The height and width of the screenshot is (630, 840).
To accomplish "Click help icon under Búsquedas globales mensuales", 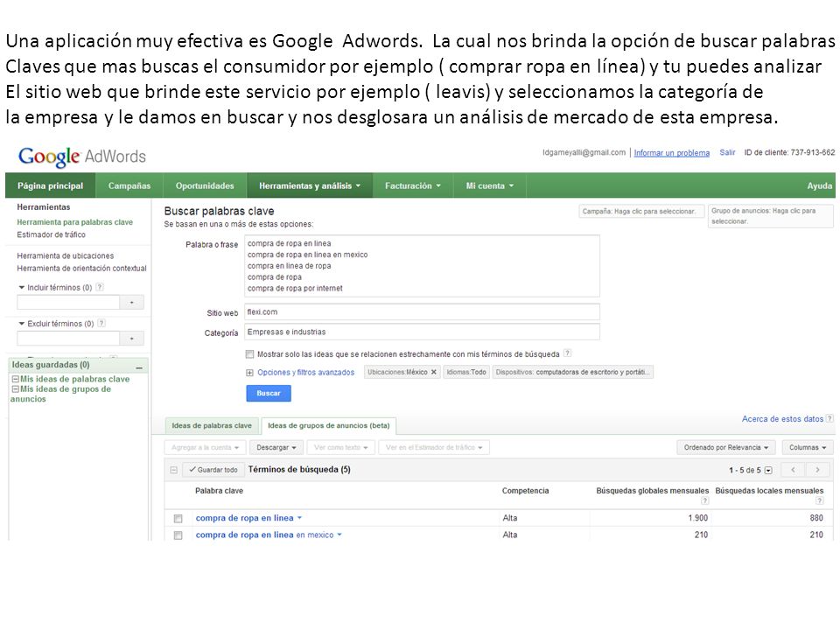I will 705,500.
